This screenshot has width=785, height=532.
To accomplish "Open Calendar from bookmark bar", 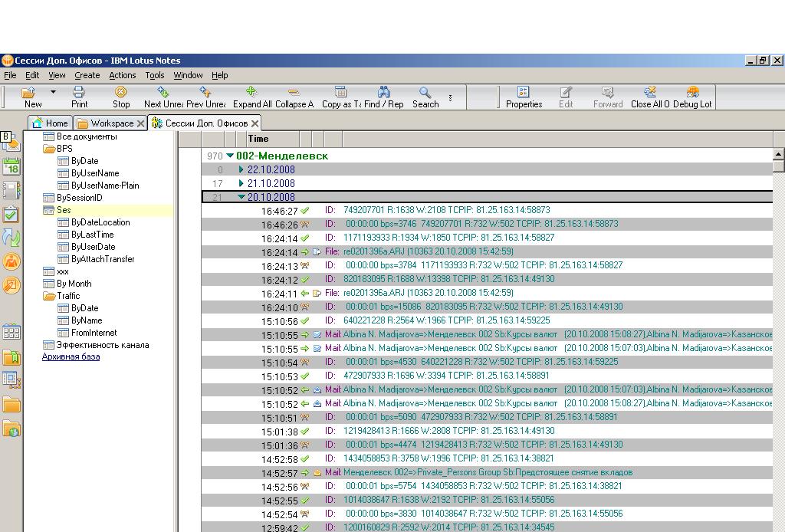I will tap(11, 166).
